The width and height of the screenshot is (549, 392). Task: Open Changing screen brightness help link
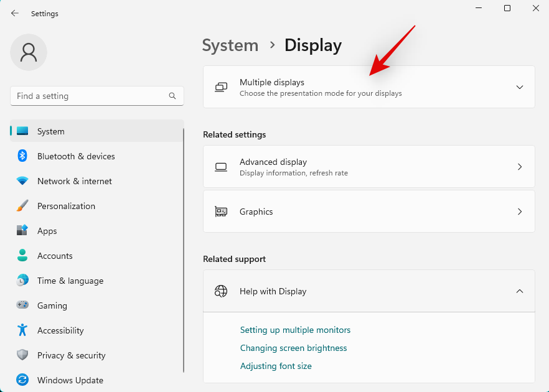click(x=293, y=348)
